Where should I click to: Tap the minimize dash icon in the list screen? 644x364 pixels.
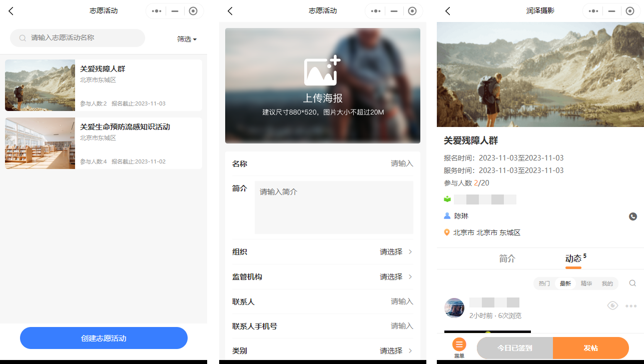pos(175,11)
